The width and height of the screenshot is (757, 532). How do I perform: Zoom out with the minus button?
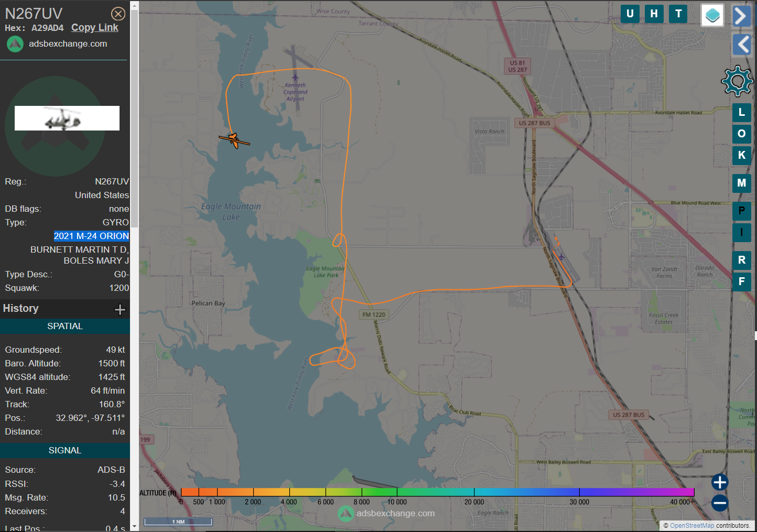[x=720, y=503]
